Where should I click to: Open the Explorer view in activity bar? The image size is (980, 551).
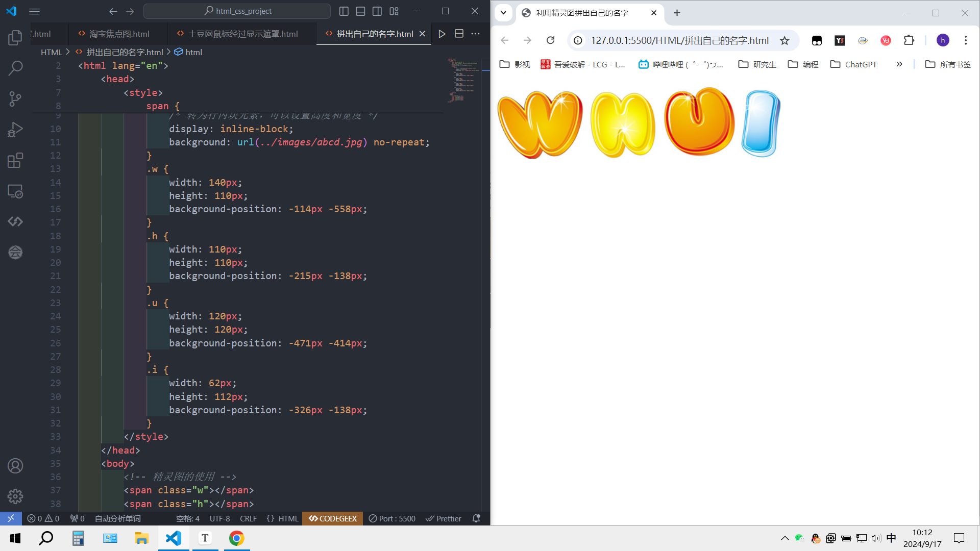15,37
